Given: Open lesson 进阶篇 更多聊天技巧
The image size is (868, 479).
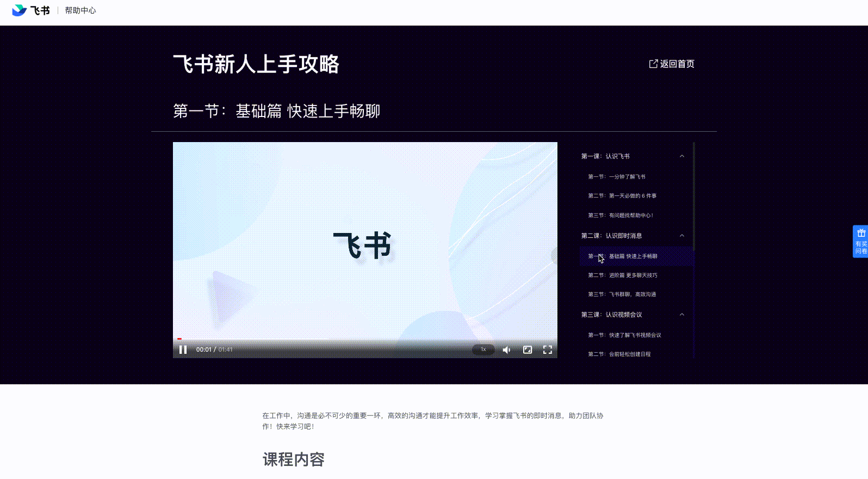Looking at the screenshot, I should (x=623, y=275).
